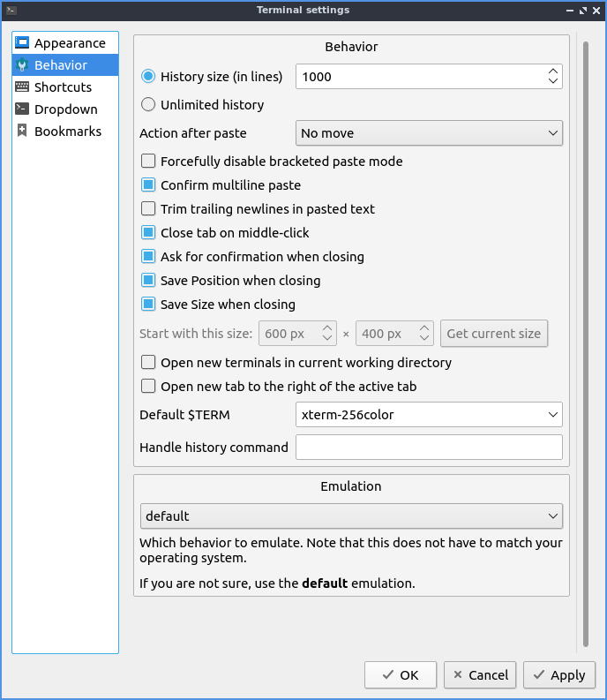Click the Dropdown terminal icon
The height and width of the screenshot is (700, 607).
[22, 109]
